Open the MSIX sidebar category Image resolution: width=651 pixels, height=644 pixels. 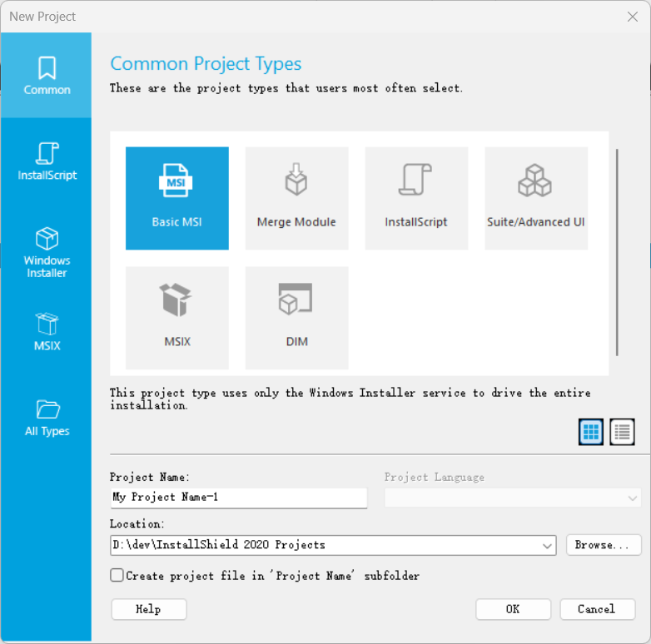click(x=47, y=332)
